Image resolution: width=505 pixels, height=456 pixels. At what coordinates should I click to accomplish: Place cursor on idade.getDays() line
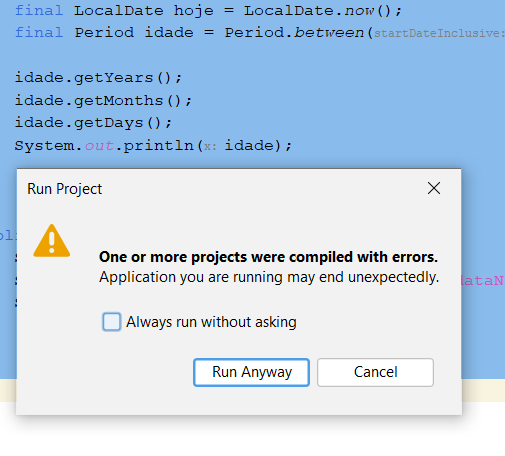click(93, 123)
